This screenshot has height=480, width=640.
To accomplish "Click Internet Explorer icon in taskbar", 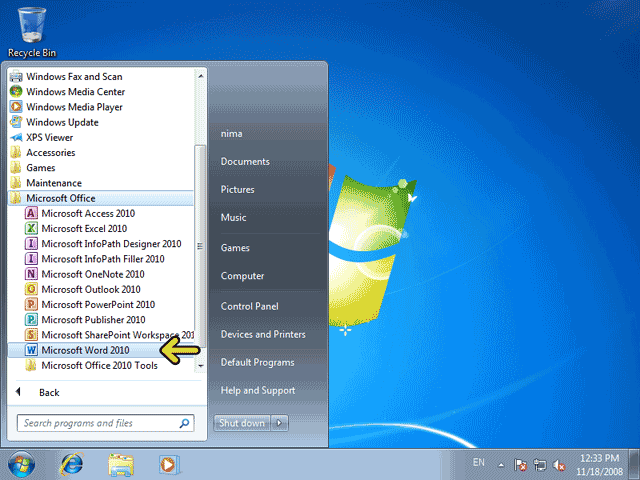I will tap(71, 464).
